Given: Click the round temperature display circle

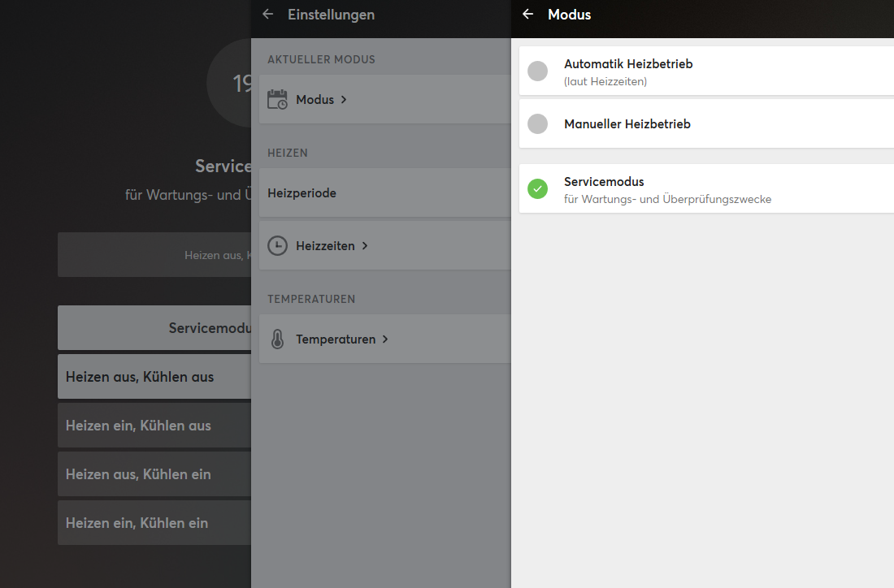Looking at the screenshot, I should (230, 83).
